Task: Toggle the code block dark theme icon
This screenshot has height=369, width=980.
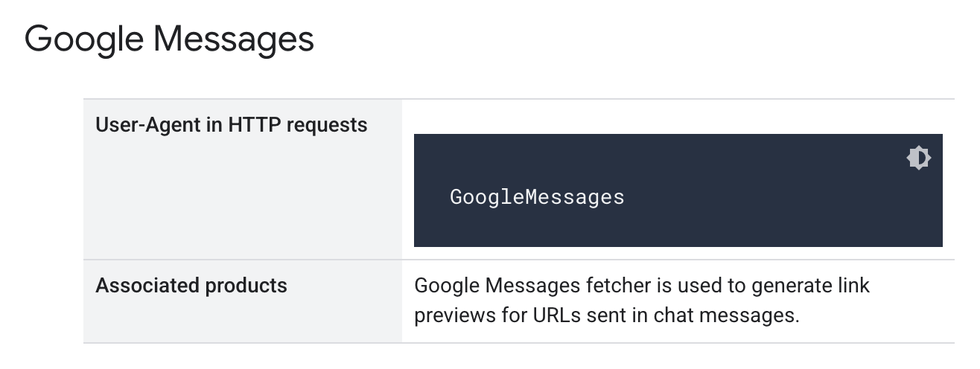Action: (918, 158)
